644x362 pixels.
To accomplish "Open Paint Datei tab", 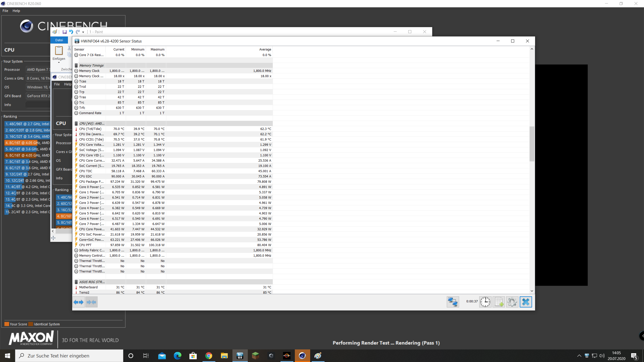I will click(59, 40).
